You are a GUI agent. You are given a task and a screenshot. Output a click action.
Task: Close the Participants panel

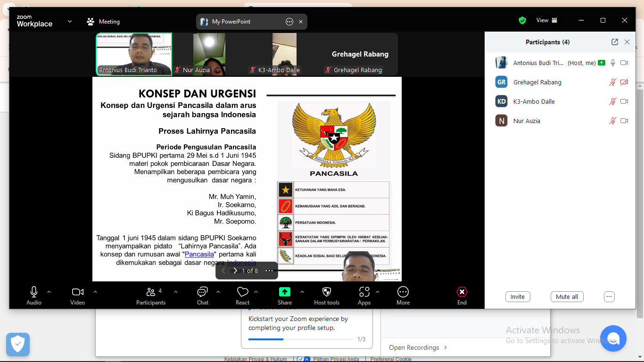627,42
